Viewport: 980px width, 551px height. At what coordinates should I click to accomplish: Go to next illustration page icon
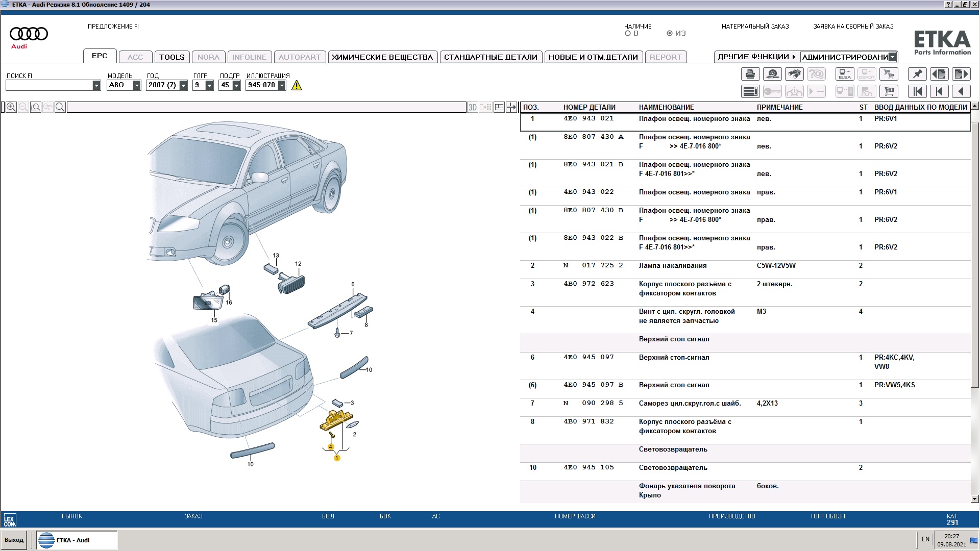961,74
